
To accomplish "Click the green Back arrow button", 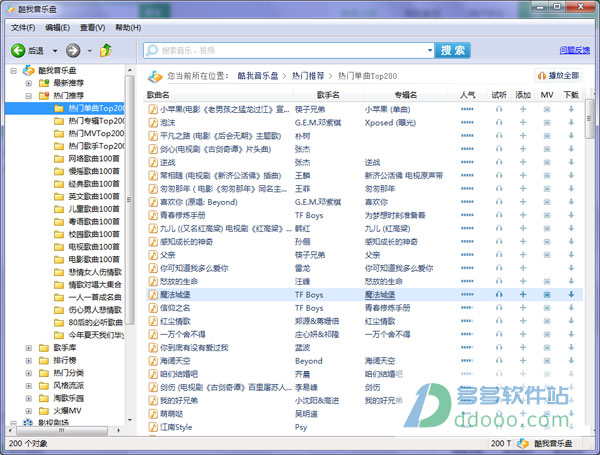I will click(18, 51).
